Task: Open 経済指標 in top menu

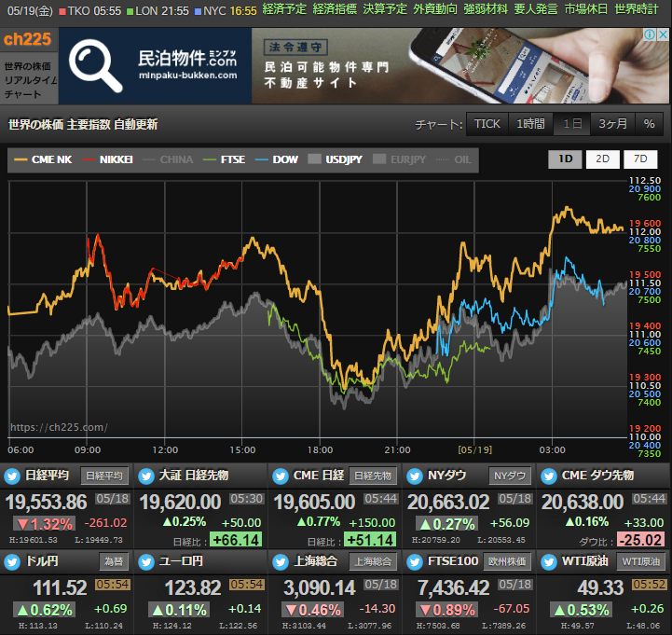Action: pos(335,9)
